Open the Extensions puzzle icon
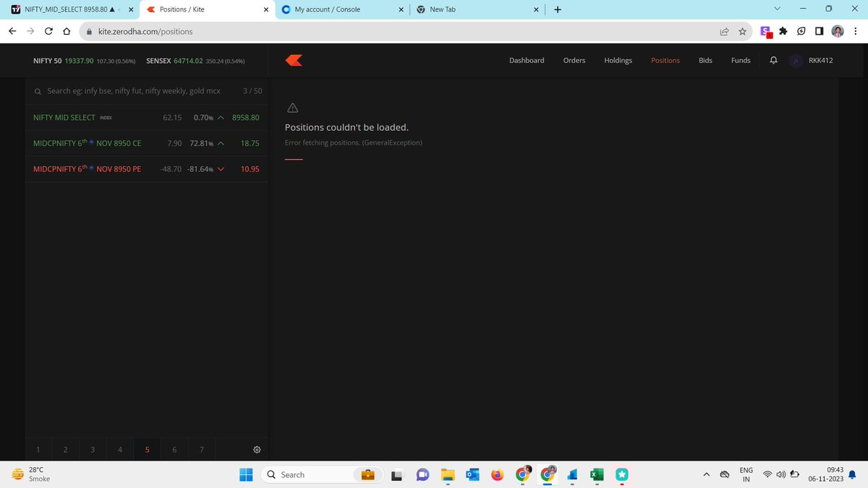 point(783,32)
